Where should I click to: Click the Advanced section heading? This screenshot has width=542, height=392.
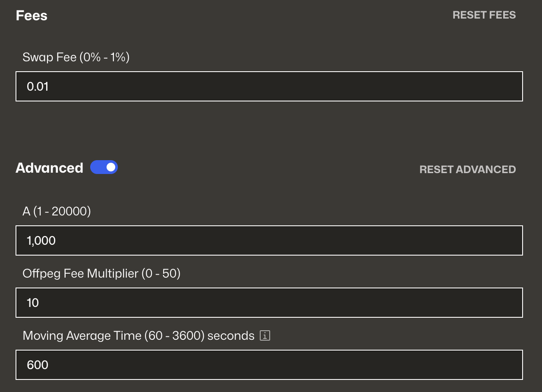coord(49,168)
